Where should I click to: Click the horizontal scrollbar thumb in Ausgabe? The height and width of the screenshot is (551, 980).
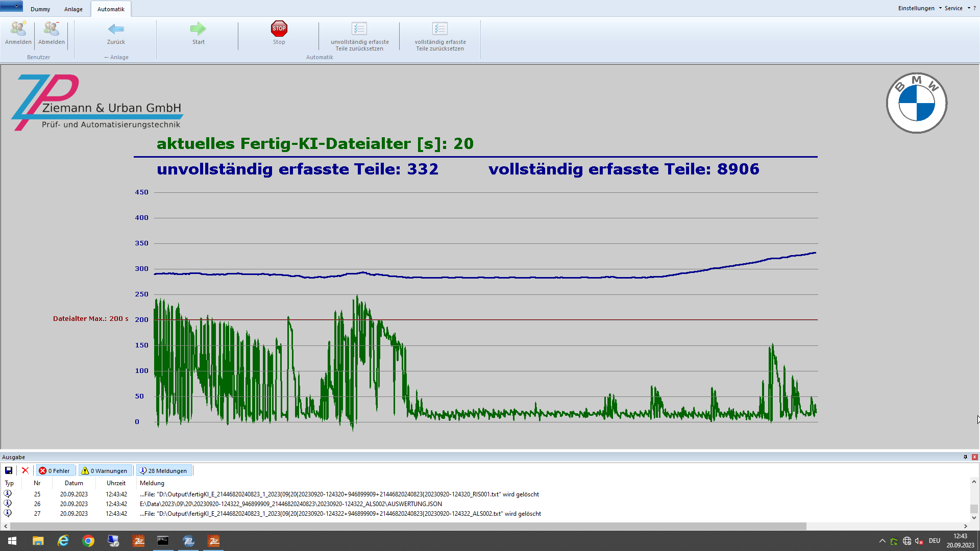point(408,526)
